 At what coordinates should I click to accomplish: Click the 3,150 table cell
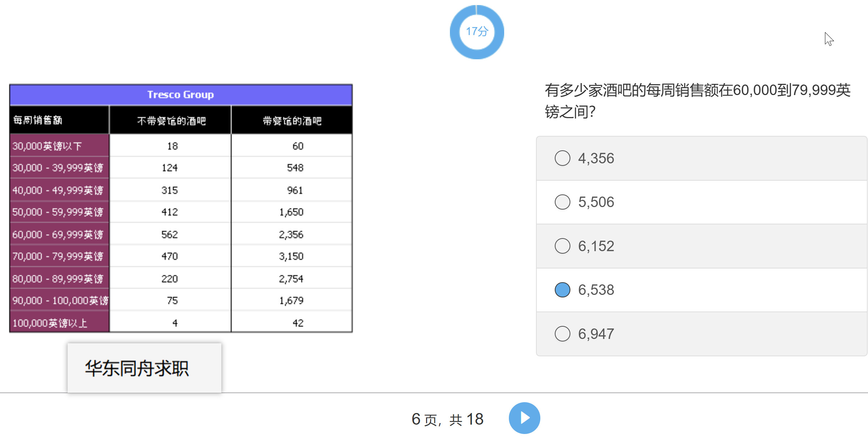(x=291, y=256)
